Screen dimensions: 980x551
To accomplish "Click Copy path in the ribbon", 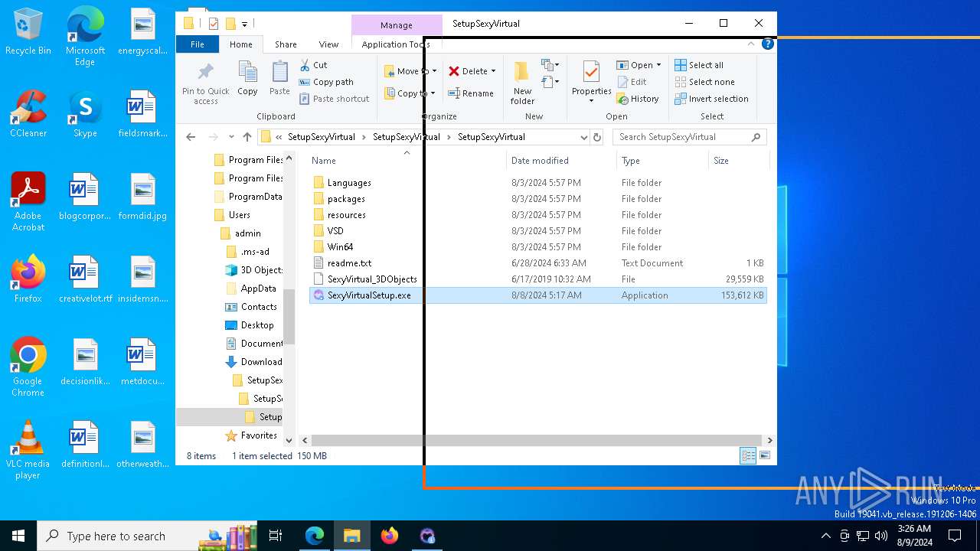I will pos(326,82).
